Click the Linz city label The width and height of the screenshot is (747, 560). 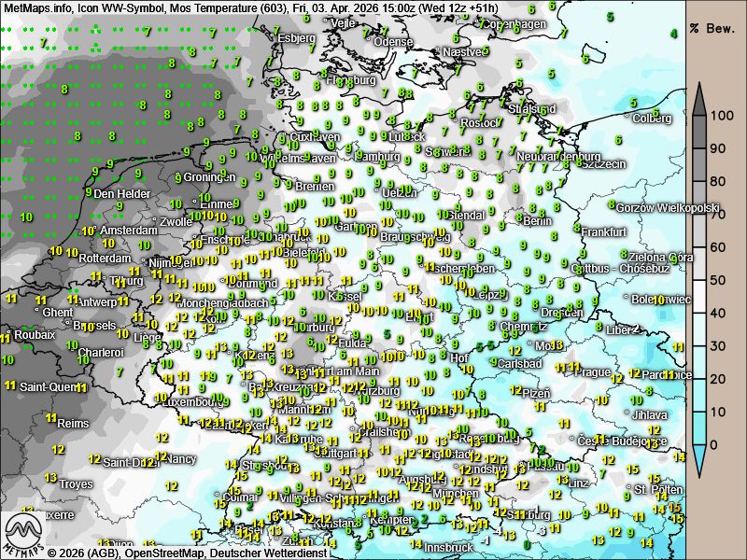(x=578, y=483)
